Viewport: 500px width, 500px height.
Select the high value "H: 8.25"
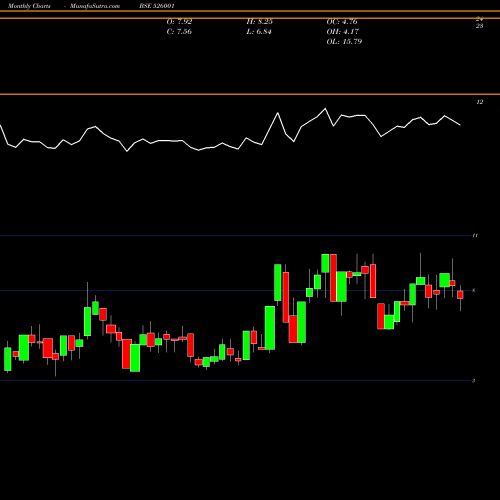tap(259, 22)
